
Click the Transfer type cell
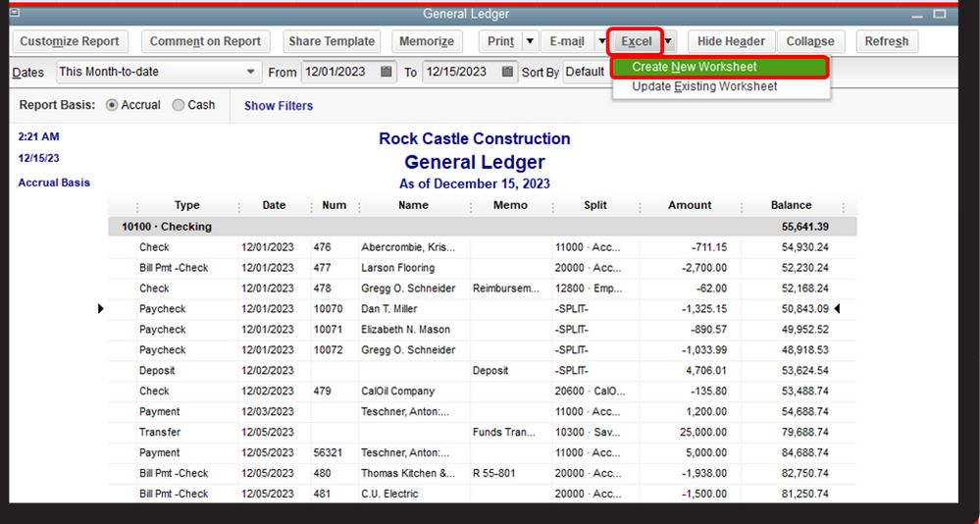click(159, 432)
